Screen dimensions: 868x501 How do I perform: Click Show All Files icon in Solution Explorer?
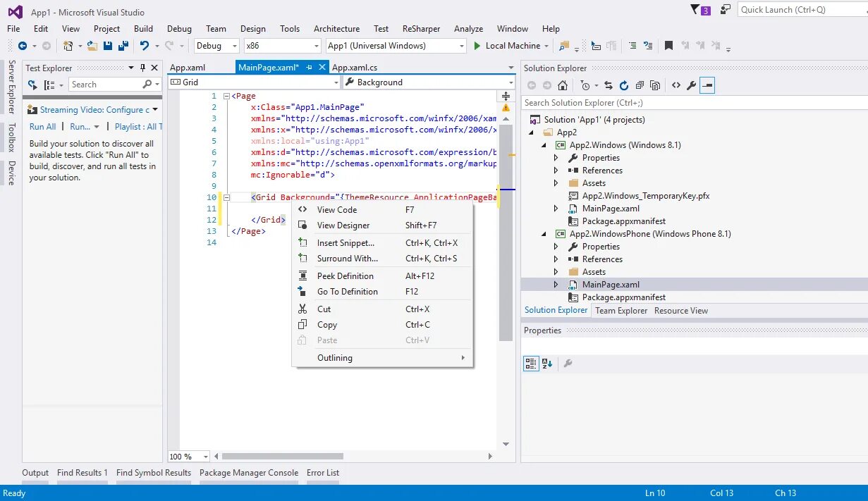point(655,85)
